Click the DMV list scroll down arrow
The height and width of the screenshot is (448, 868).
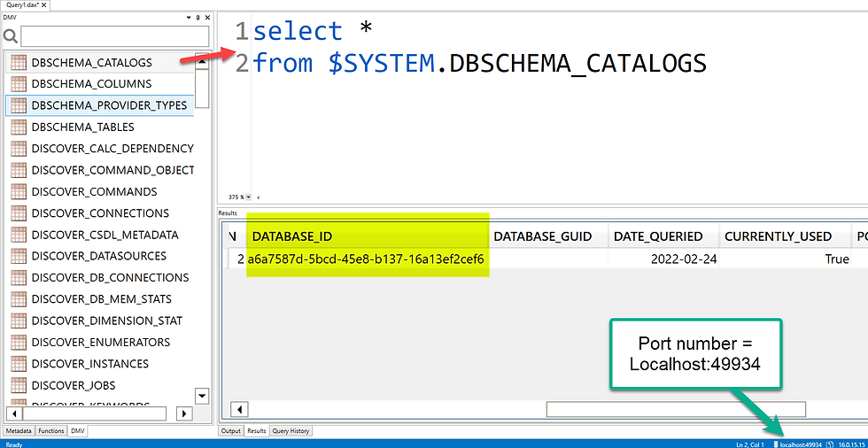click(202, 396)
